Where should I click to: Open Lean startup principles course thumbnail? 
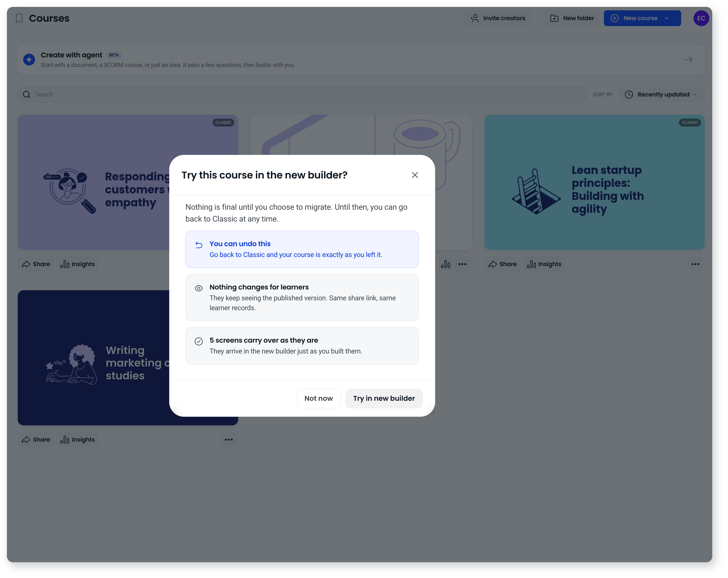(594, 182)
